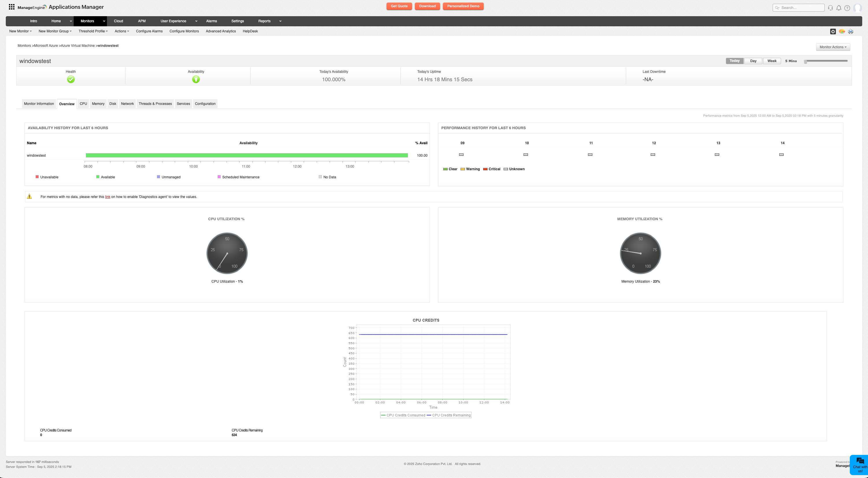
Task: Click the user profile avatar
Action: [858, 8]
